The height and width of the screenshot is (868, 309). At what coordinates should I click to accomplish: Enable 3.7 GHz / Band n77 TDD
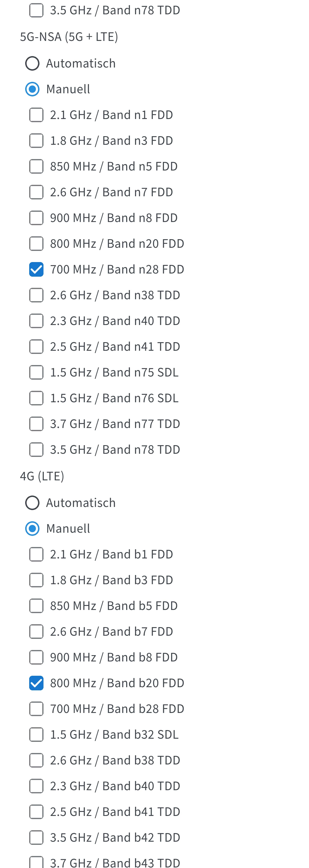(x=36, y=424)
